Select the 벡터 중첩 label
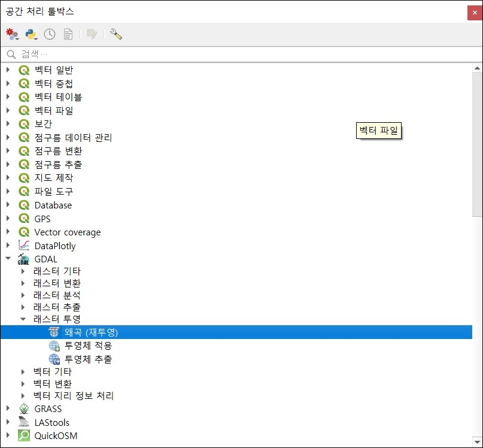Viewport: 483px width, 448px height. click(x=54, y=84)
